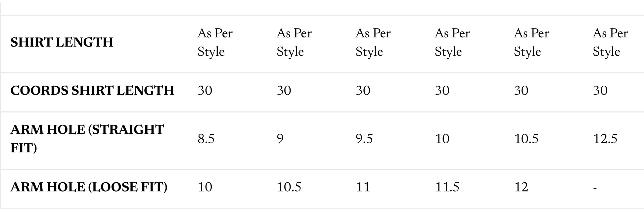Click 10 in the straight fit row
This screenshot has height=222, width=644.
(442, 139)
